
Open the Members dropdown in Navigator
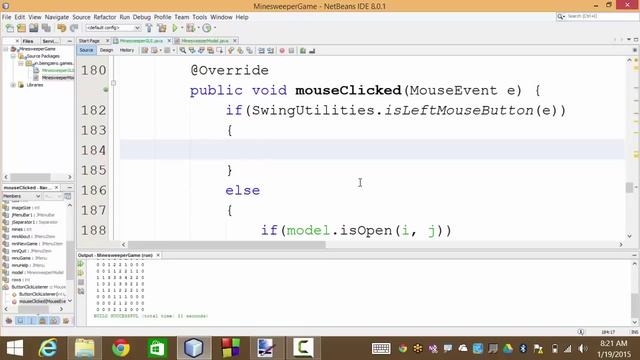tap(22, 196)
